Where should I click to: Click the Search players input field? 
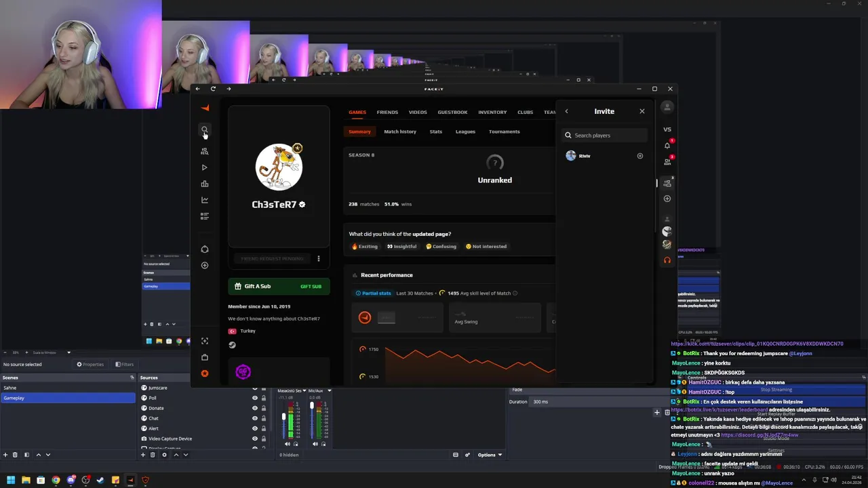click(x=604, y=136)
